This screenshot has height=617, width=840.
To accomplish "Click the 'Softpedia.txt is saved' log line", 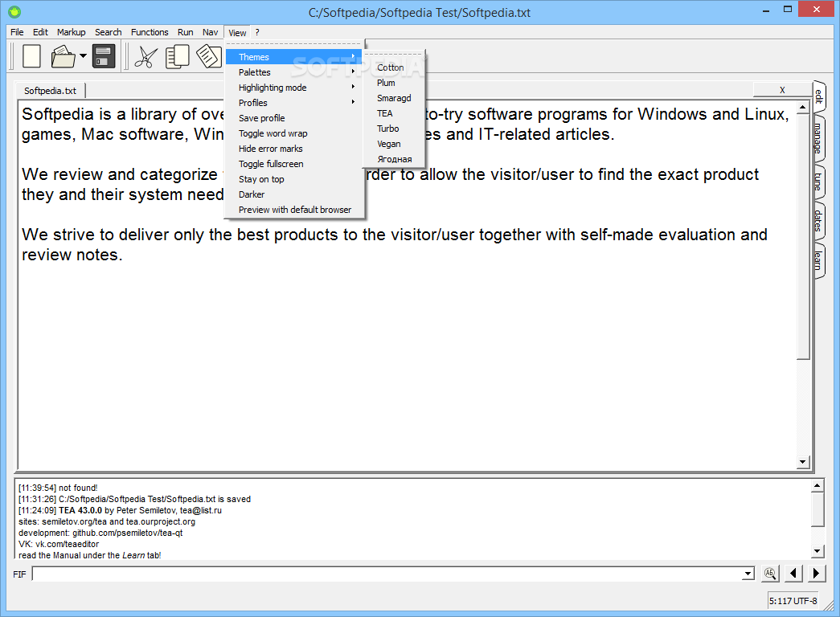I will [134, 499].
